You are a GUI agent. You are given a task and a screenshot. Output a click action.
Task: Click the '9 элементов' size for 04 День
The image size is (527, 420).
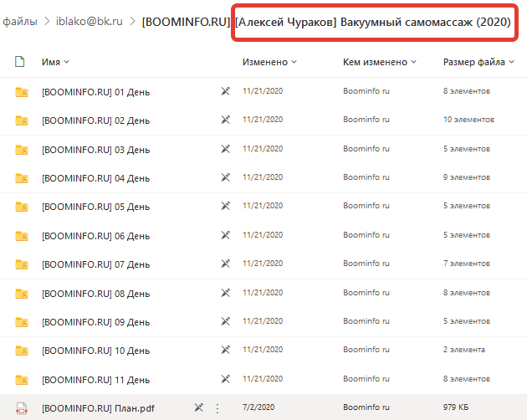click(467, 177)
